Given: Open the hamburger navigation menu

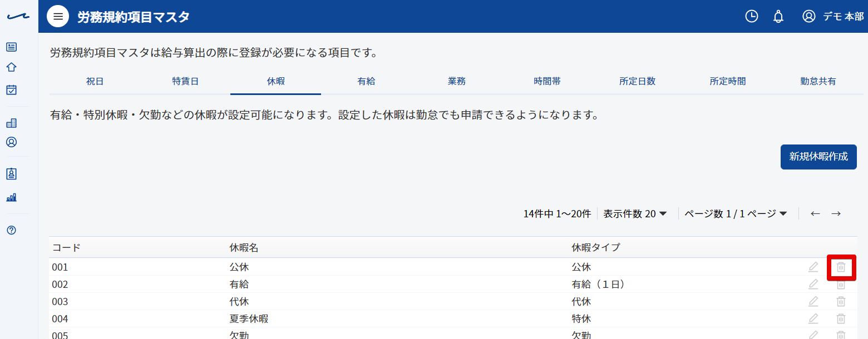Looking at the screenshot, I should click(58, 16).
